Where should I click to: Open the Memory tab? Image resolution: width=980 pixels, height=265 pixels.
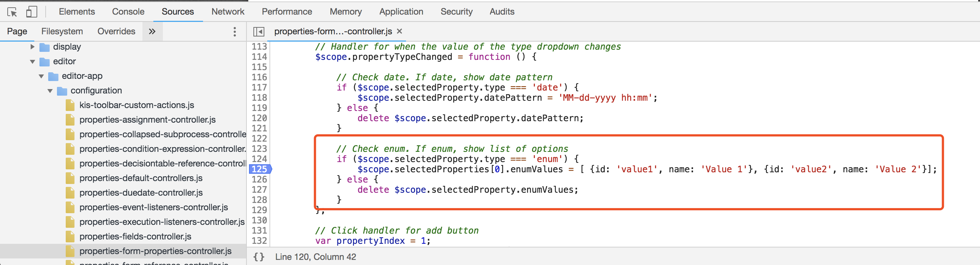345,12
